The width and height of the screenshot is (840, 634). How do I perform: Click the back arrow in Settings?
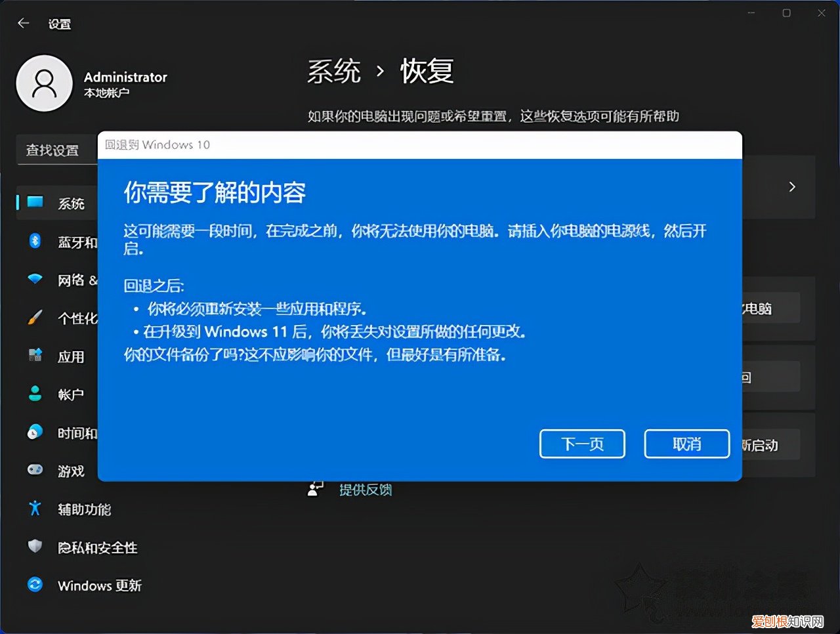[x=23, y=23]
